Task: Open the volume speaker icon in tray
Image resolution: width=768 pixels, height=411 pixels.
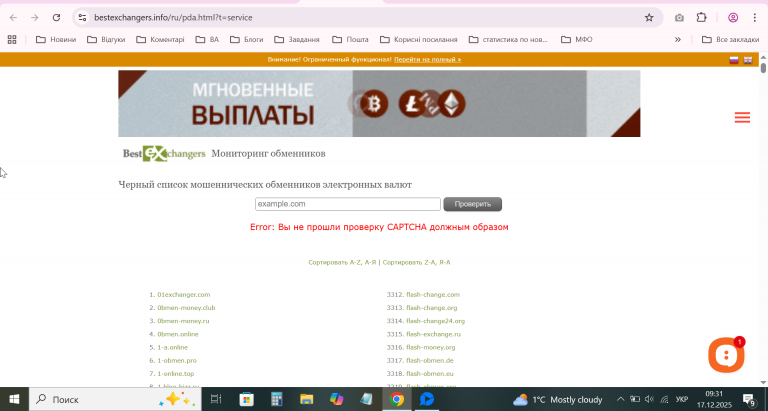Action: click(649, 399)
